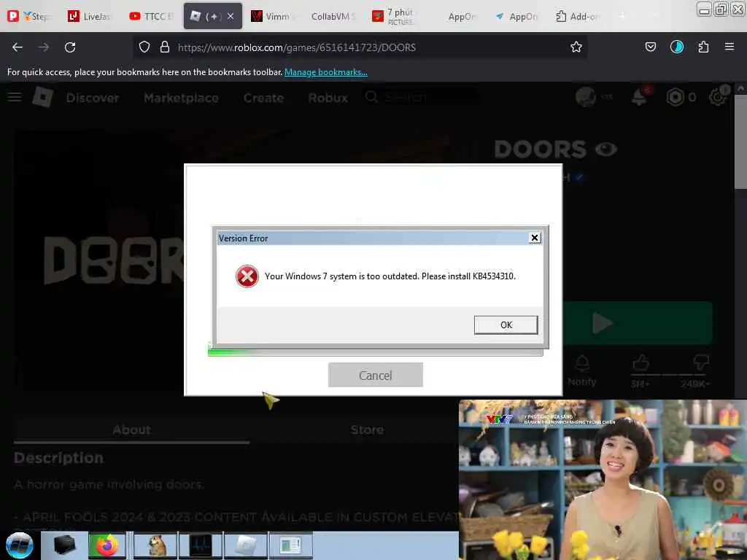Click the red error icon in dialog
This screenshot has width=747, height=560.
tap(247, 276)
